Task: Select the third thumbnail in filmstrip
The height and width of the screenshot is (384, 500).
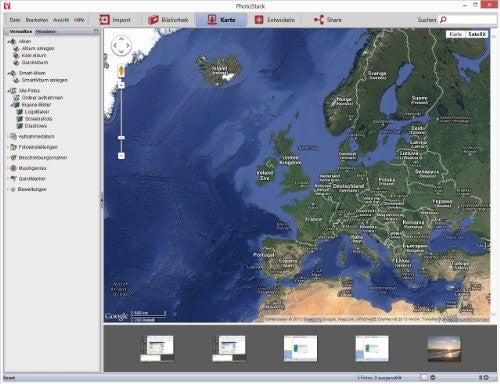Action: (300, 348)
